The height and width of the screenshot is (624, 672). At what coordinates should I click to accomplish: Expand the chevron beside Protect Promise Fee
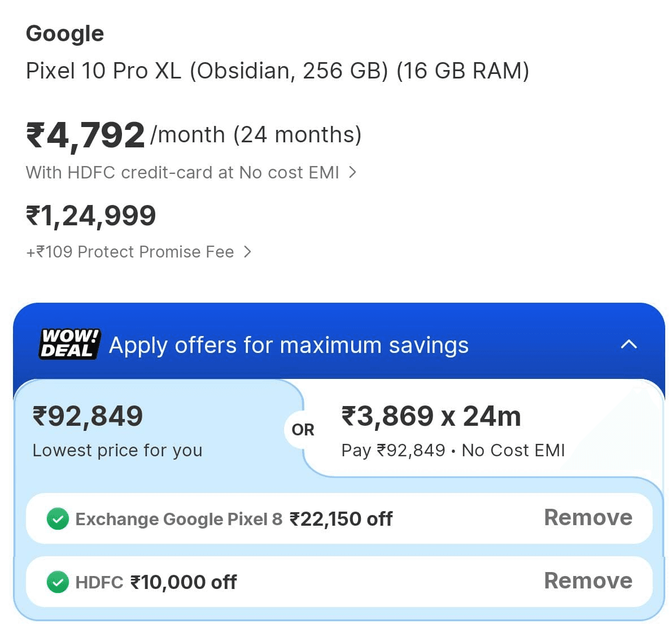coord(247,252)
